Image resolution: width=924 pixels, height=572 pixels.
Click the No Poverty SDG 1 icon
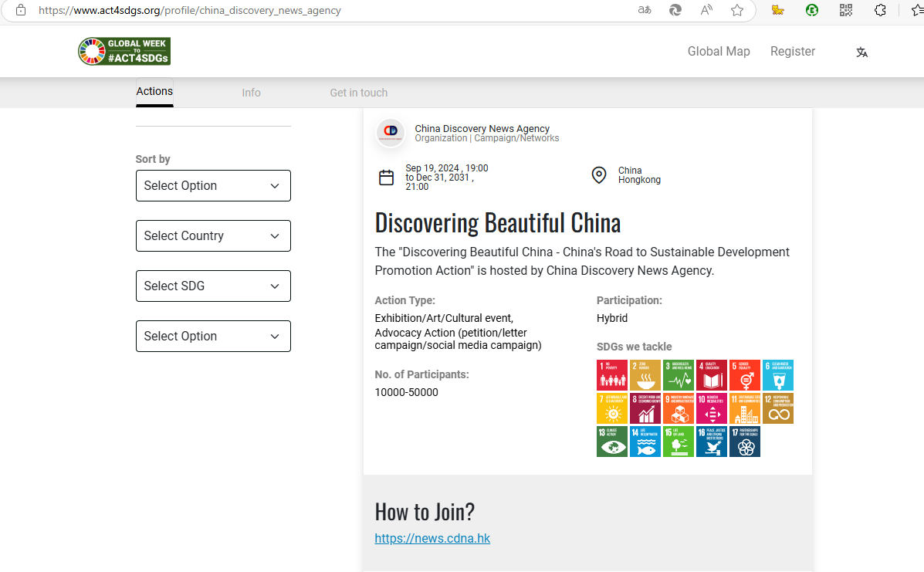(x=611, y=375)
